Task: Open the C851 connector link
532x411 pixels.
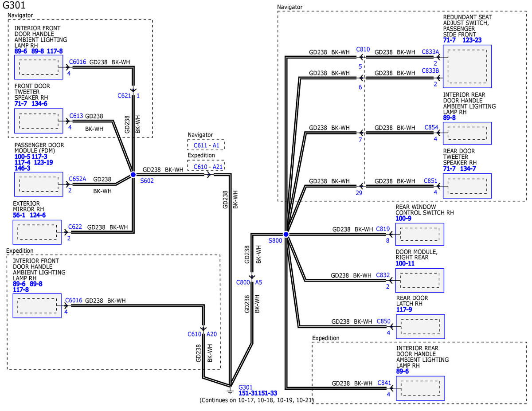Action: [x=431, y=180]
